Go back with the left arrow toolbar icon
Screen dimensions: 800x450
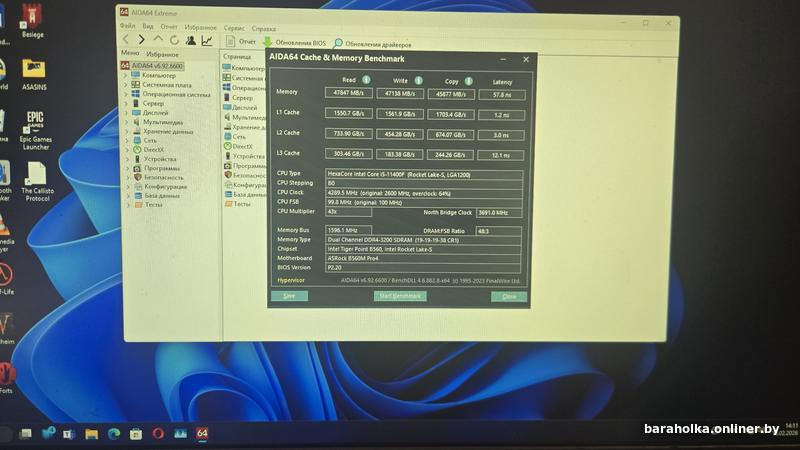tap(126, 39)
